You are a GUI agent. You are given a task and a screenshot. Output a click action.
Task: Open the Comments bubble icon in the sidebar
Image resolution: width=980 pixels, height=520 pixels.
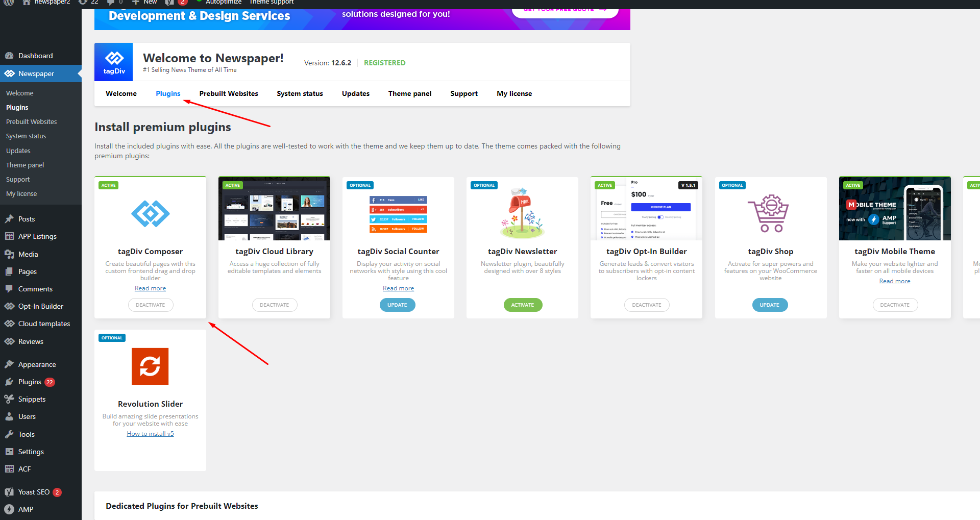click(x=9, y=289)
